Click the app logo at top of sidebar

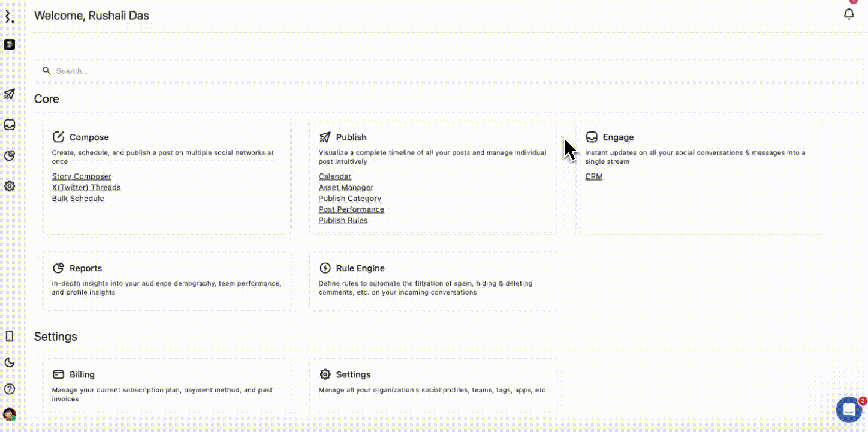(x=9, y=17)
